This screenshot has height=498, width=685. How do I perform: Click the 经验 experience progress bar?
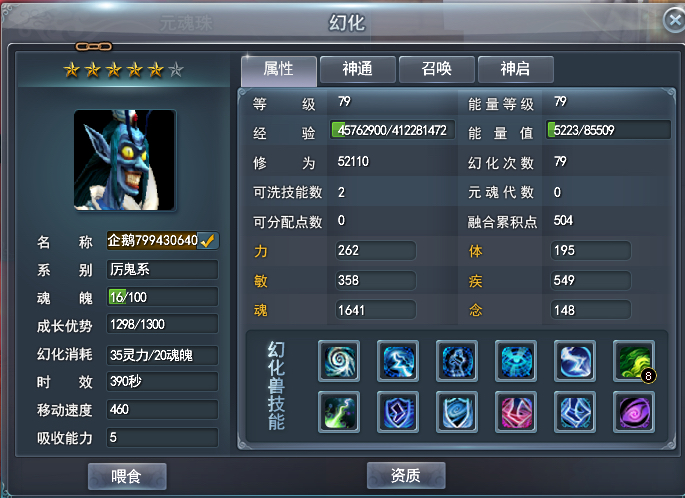coord(392,130)
